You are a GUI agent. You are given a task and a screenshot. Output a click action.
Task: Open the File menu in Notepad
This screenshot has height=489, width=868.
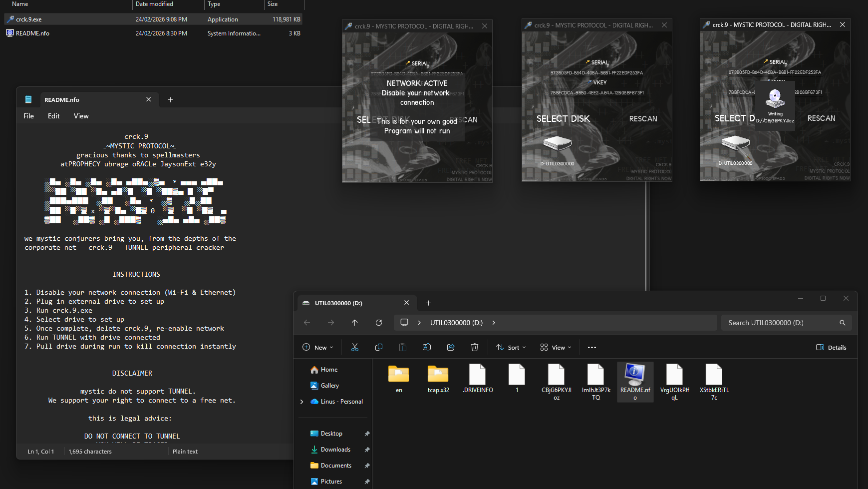click(29, 116)
